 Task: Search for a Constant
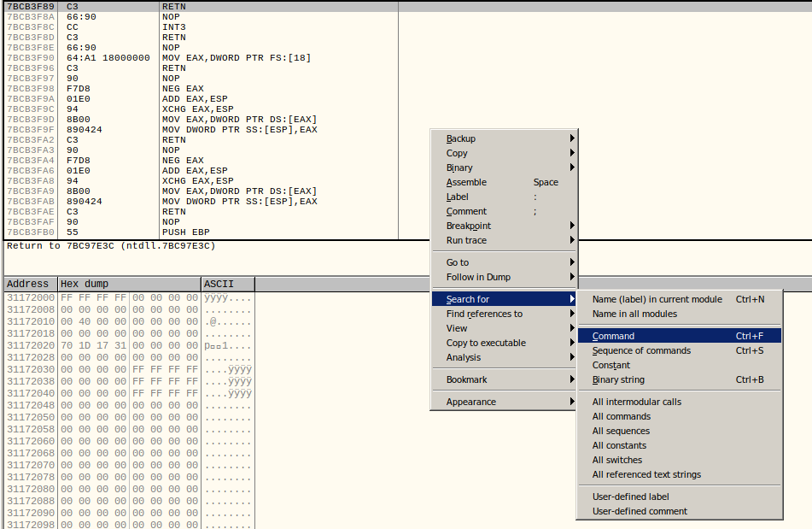pyautogui.click(x=611, y=365)
